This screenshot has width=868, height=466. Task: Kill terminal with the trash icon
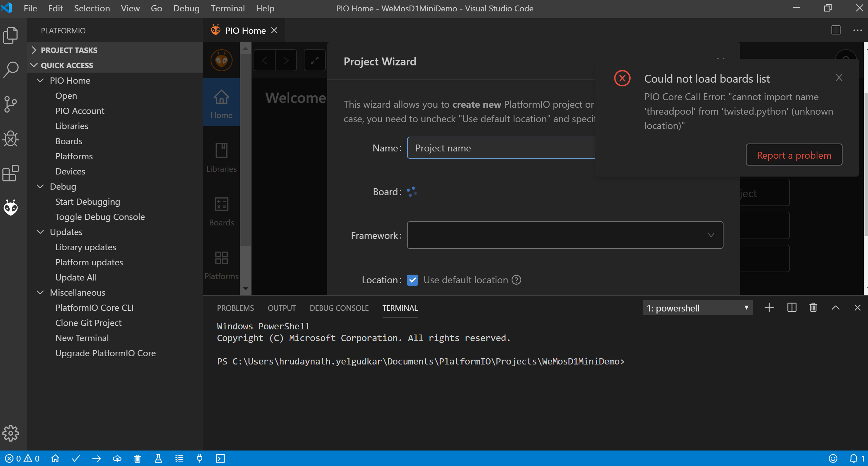click(813, 308)
